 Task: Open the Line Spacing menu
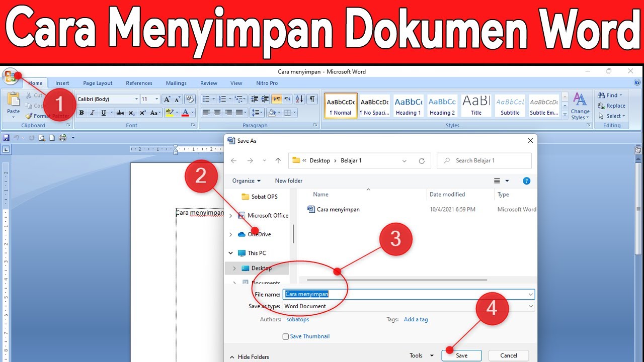coord(257,113)
